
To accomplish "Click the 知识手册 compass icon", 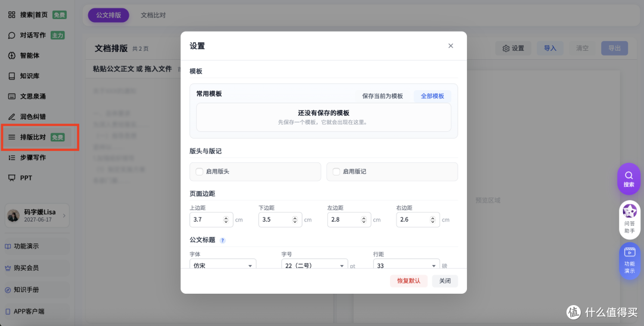I will point(8,290).
